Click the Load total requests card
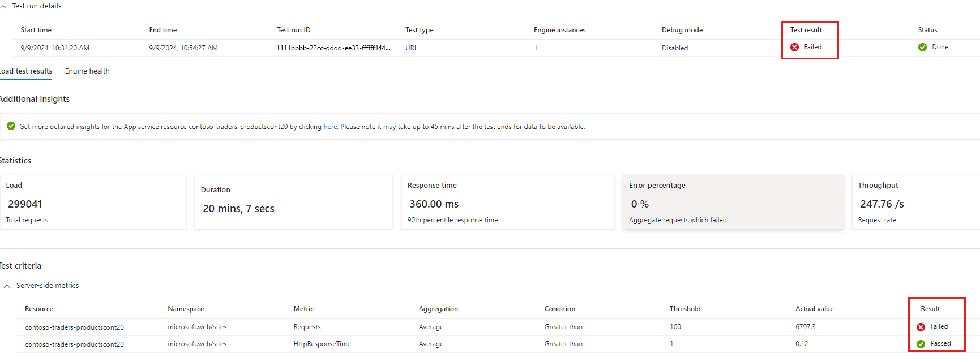The width and height of the screenshot is (980, 362). [93, 202]
